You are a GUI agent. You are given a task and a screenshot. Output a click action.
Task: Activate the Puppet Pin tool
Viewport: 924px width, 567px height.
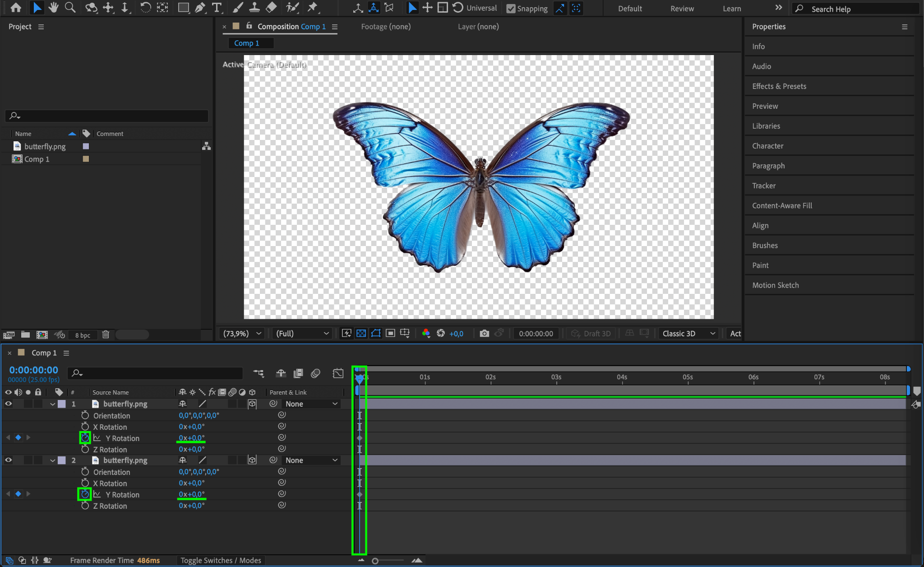pyautogui.click(x=312, y=8)
